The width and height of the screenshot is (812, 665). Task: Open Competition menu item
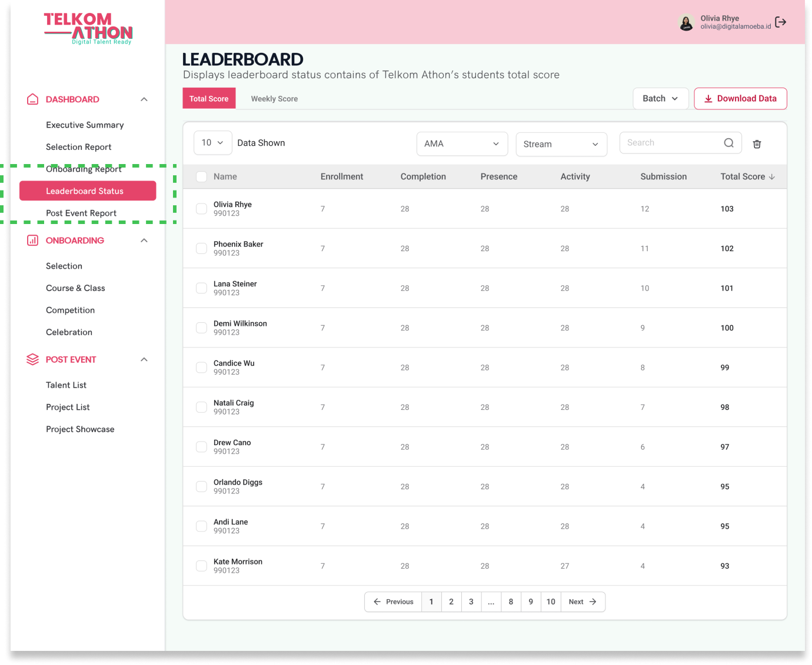[x=70, y=310]
